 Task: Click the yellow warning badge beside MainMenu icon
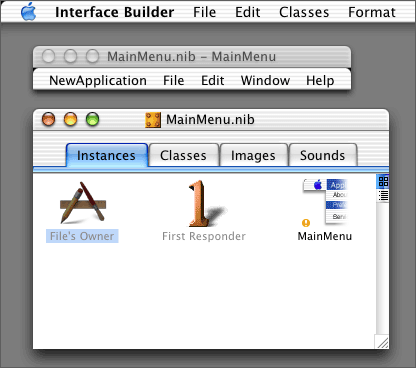tap(306, 223)
